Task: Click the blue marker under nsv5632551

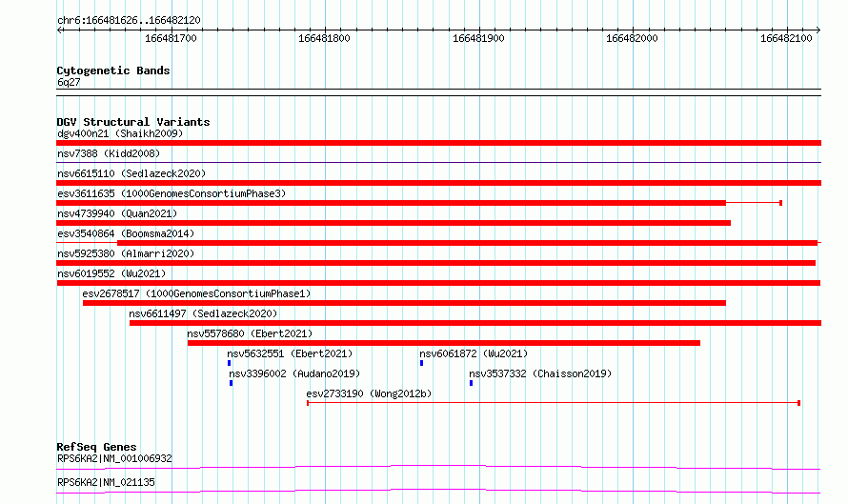Action: click(230, 363)
